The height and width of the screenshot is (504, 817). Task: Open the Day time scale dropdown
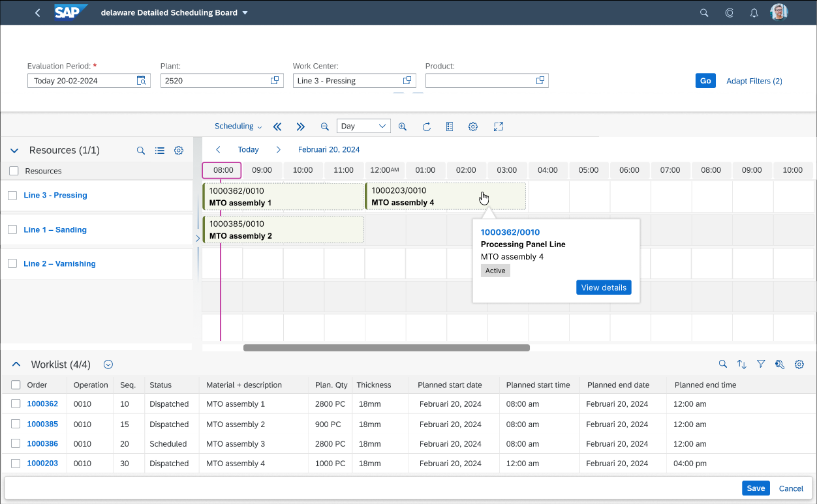click(363, 126)
